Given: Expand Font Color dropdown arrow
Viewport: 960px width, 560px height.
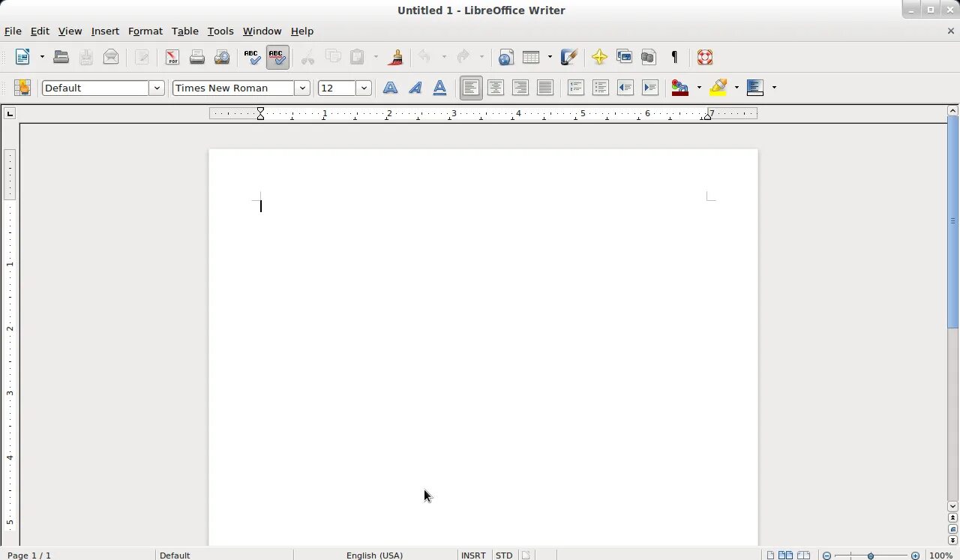Looking at the screenshot, I should [699, 88].
